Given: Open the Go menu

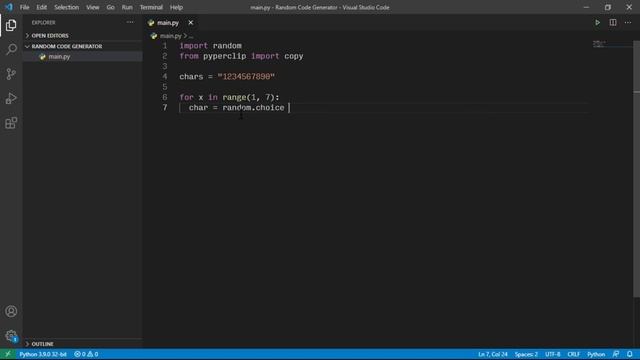Looking at the screenshot, I should tap(111, 7).
